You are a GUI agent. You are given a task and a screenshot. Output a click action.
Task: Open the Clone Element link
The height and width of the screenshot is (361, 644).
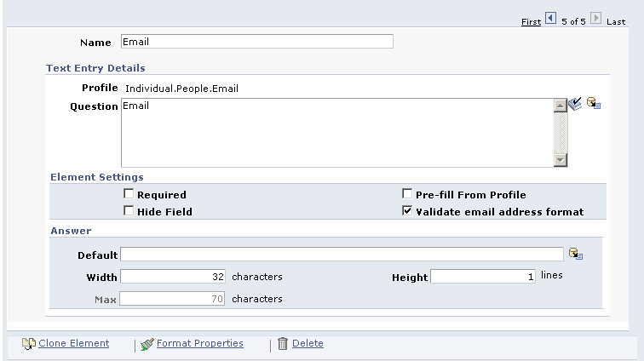74,343
